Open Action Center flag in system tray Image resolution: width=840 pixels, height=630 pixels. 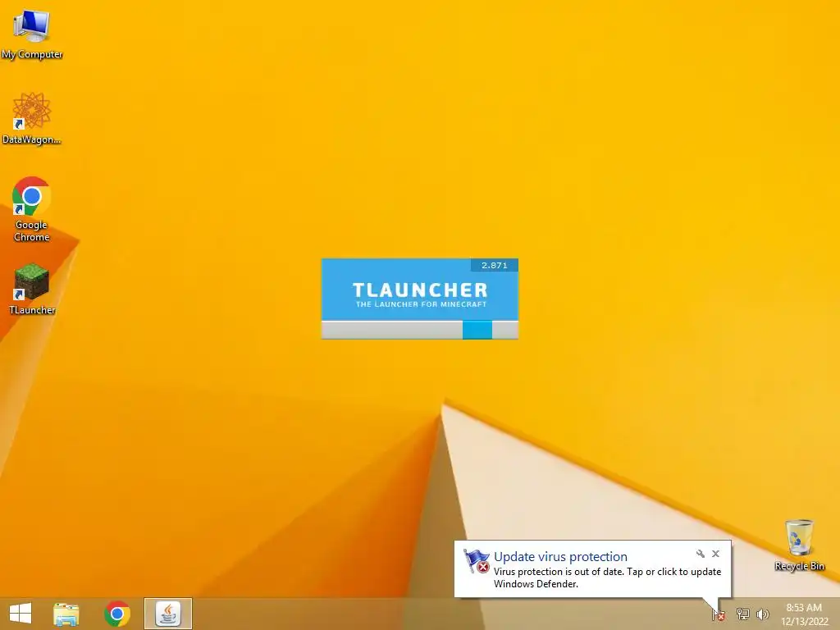pyautogui.click(x=719, y=614)
